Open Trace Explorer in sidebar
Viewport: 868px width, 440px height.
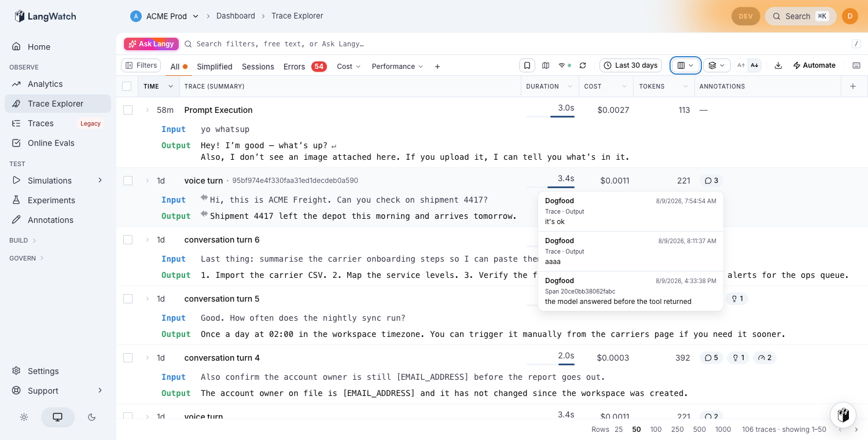tap(58, 104)
